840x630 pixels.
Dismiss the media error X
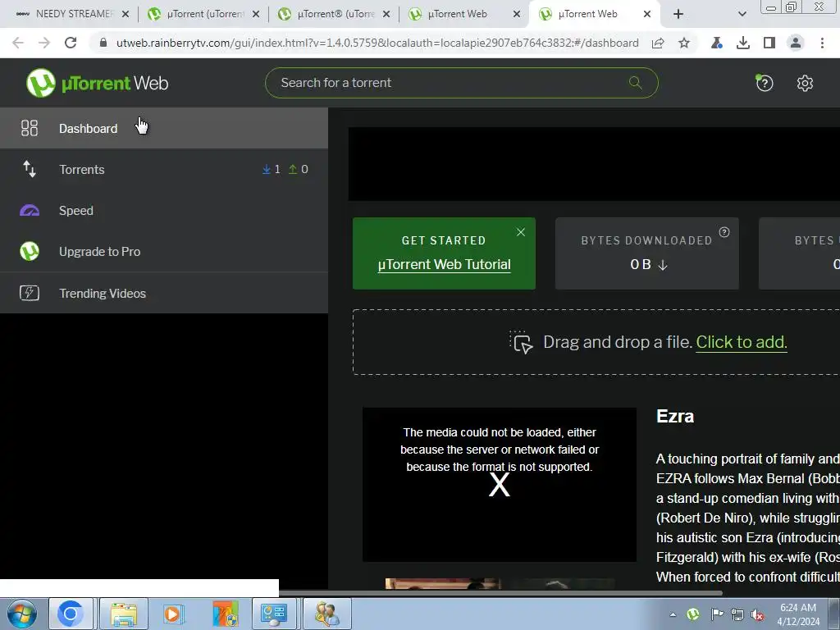click(500, 486)
